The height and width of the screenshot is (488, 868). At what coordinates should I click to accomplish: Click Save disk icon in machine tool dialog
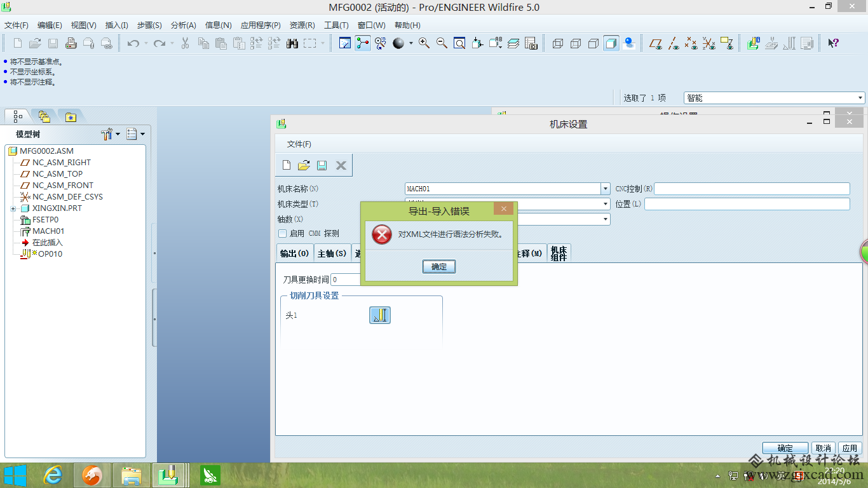[x=322, y=165]
